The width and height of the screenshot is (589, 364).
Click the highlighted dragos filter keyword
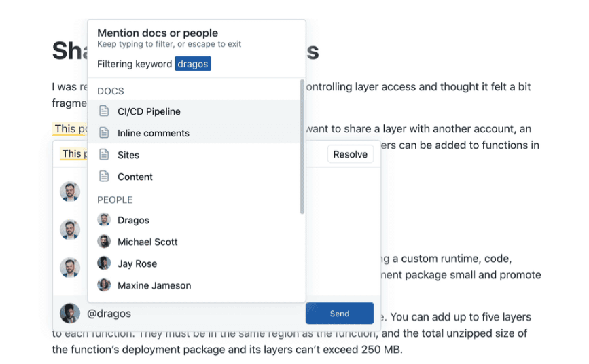[193, 64]
